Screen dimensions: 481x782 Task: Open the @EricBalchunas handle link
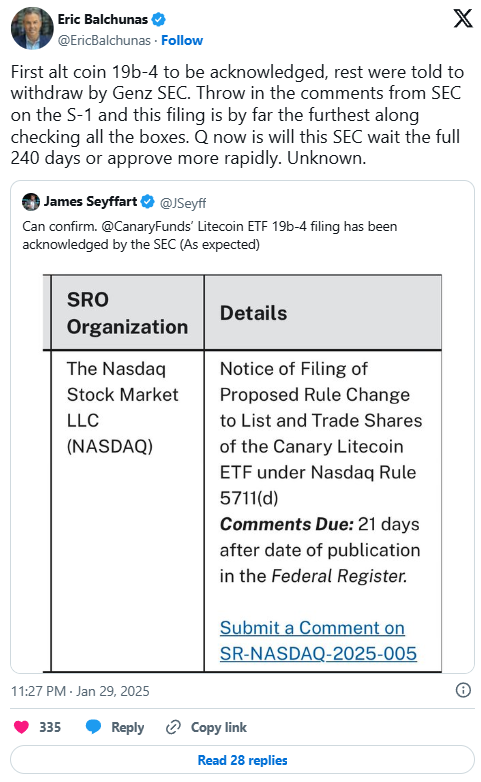104,40
